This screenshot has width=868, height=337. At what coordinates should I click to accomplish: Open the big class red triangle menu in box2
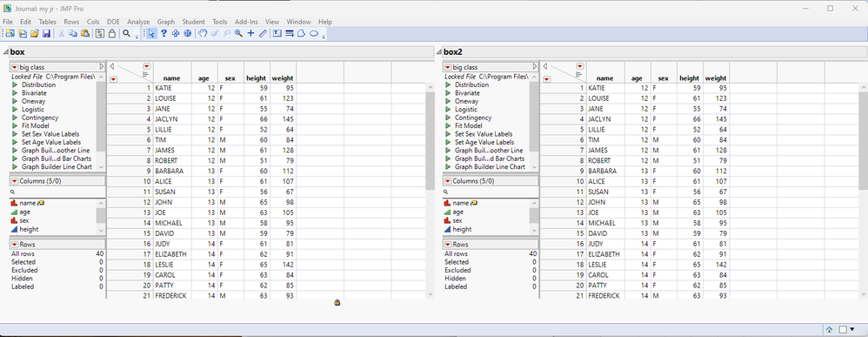pyautogui.click(x=448, y=67)
